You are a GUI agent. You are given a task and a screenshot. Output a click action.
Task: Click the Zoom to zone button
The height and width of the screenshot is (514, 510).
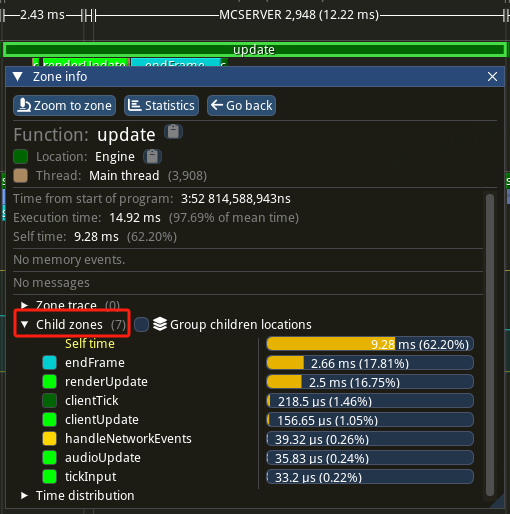(65, 106)
